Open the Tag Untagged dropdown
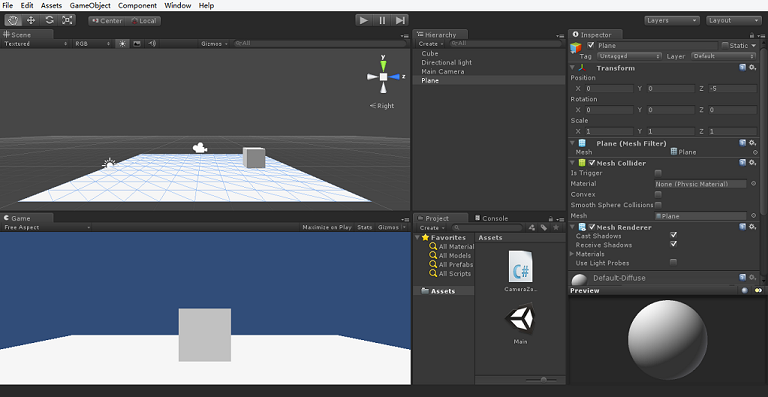This screenshot has width=768, height=397. click(629, 56)
